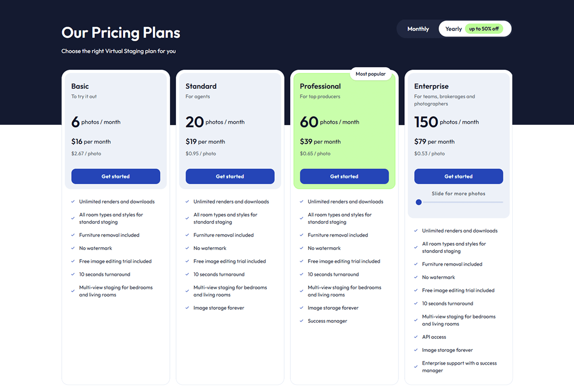This screenshot has height=392, width=574.
Task: Click checkmark by Enterprise 'Furniture removal included'
Action: (416, 264)
